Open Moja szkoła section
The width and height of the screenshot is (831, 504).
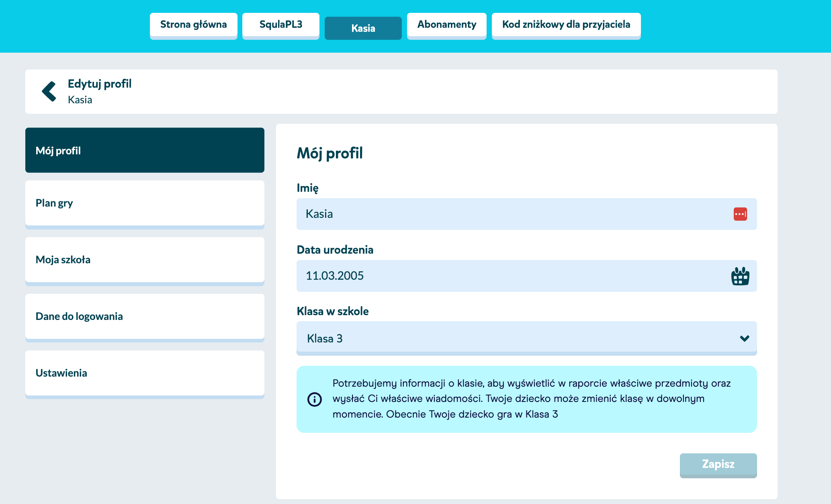click(x=145, y=260)
